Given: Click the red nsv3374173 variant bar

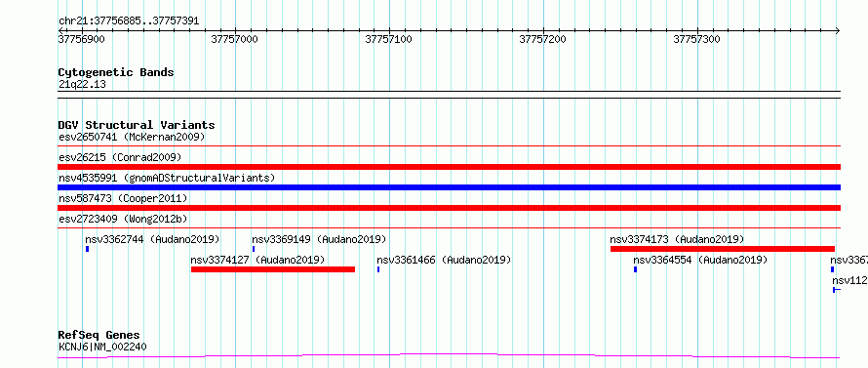Looking at the screenshot, I should [x=723, y=249].
